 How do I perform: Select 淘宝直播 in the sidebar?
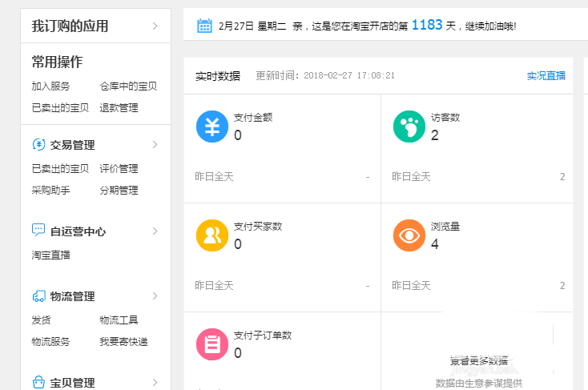(x=50, y=255)
